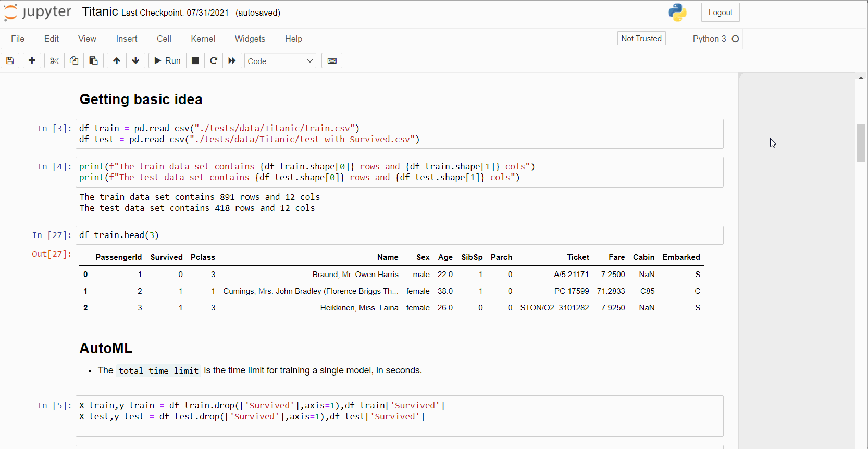Click the Heikkinen, Miss. Laina cell
Screen dimensions: 868x449
click(x=359, y=308)
